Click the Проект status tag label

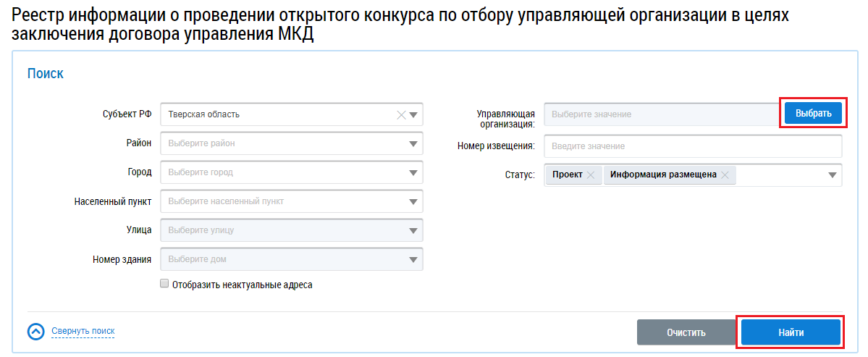[x=568, y=175]
